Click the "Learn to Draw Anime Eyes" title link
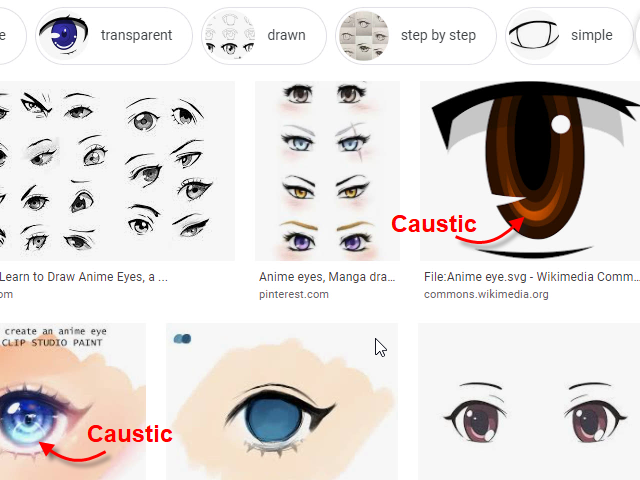Viewport: 640px width, 480px height. [x=84, y=277]
